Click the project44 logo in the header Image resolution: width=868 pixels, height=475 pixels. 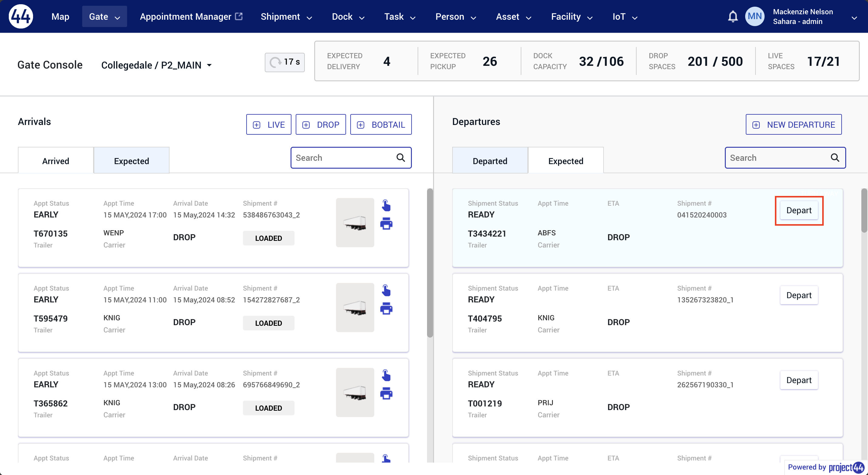(21, 16)
